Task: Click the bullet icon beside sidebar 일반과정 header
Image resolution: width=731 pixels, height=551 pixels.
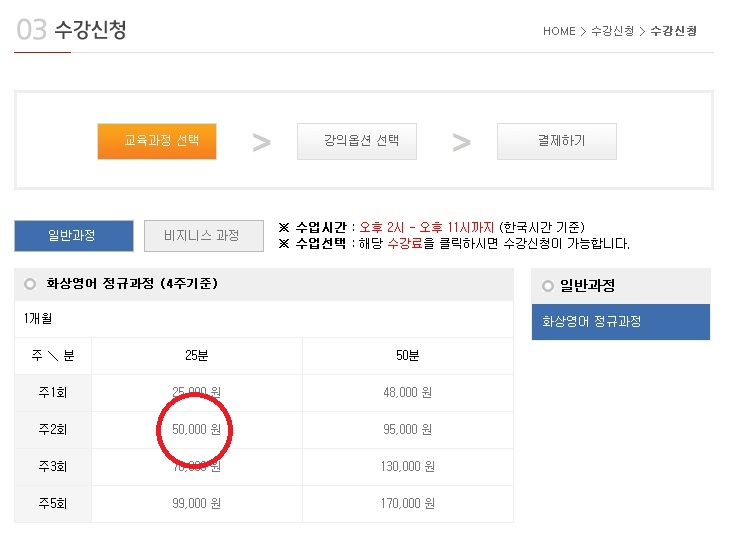Action: 547,286
